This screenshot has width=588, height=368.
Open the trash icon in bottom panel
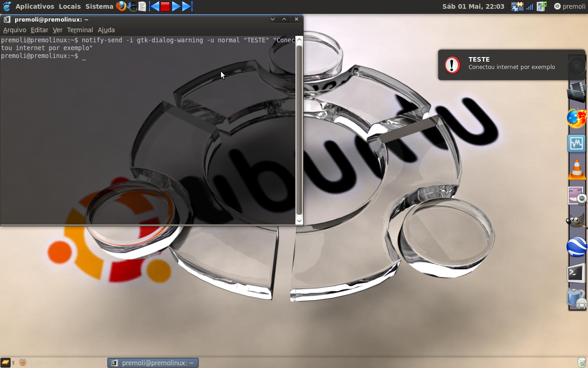pos(582,362)
